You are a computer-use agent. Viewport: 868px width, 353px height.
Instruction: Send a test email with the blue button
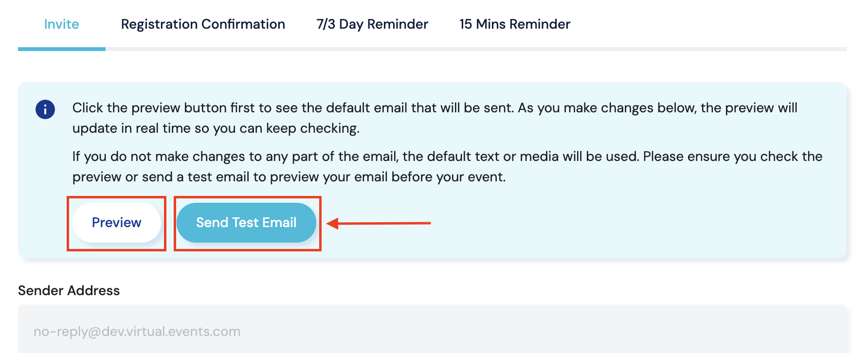pos(246,223)
